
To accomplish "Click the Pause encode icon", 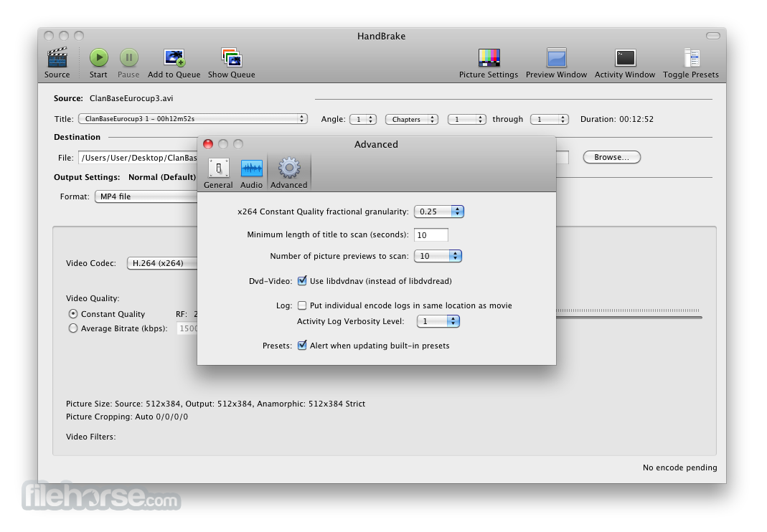I will tap(129, 57).
